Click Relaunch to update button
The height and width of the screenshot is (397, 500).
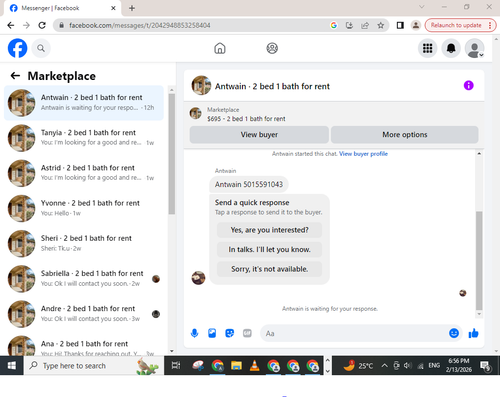pos(460,25)
